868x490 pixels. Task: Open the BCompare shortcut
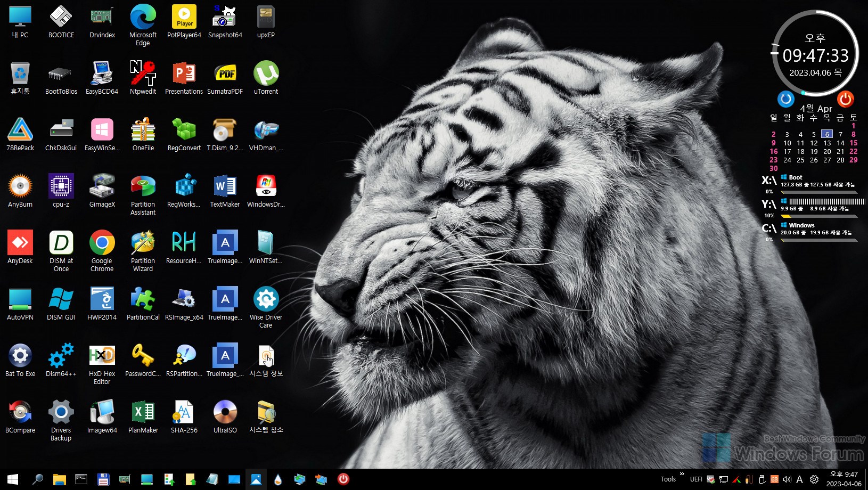(20, 418)
